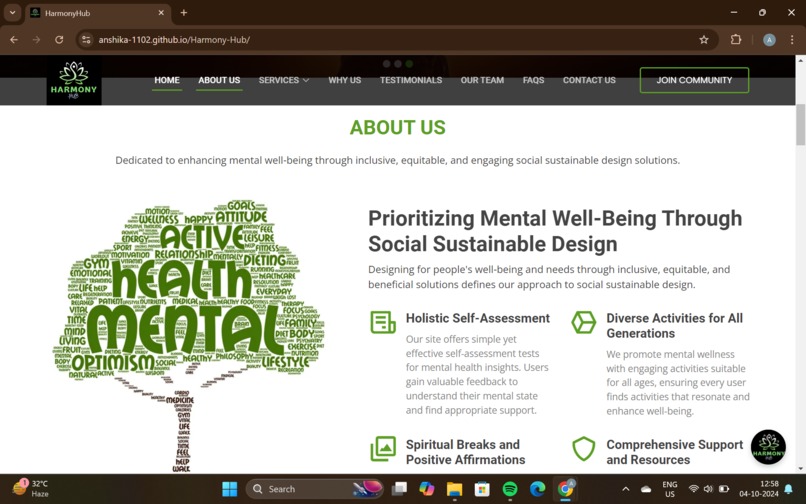The width and height of the screenshot is (806, 504).
Task: Go back with the browser back arrow
Action: coord(14,40)
